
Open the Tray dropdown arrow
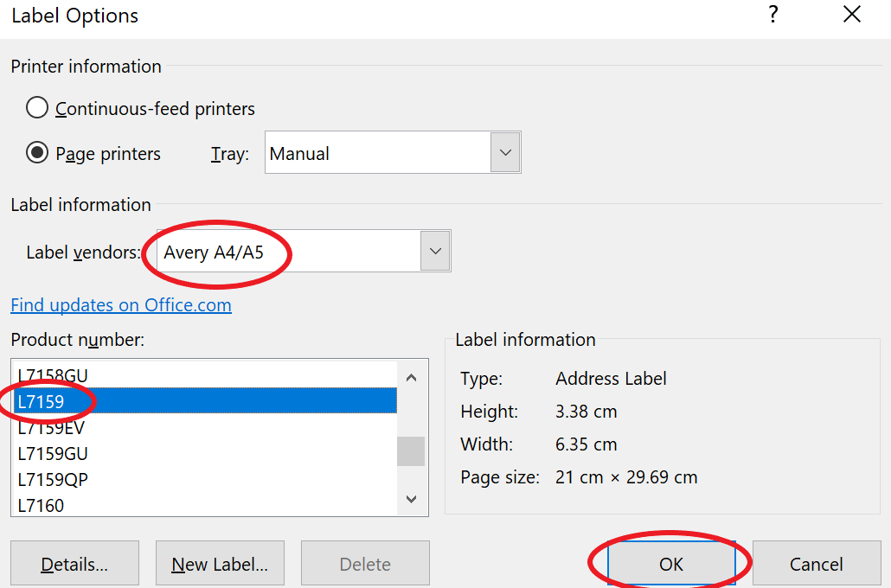click(505, 153)
